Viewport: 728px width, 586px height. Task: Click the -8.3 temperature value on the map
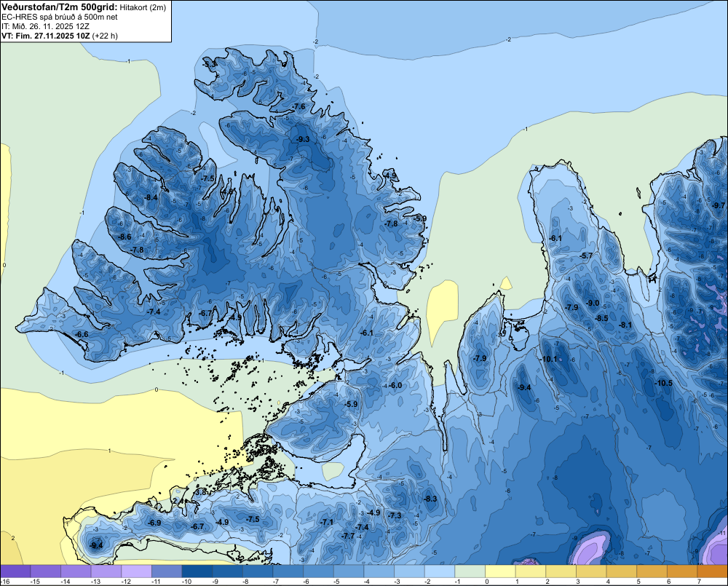pos(431,499)
